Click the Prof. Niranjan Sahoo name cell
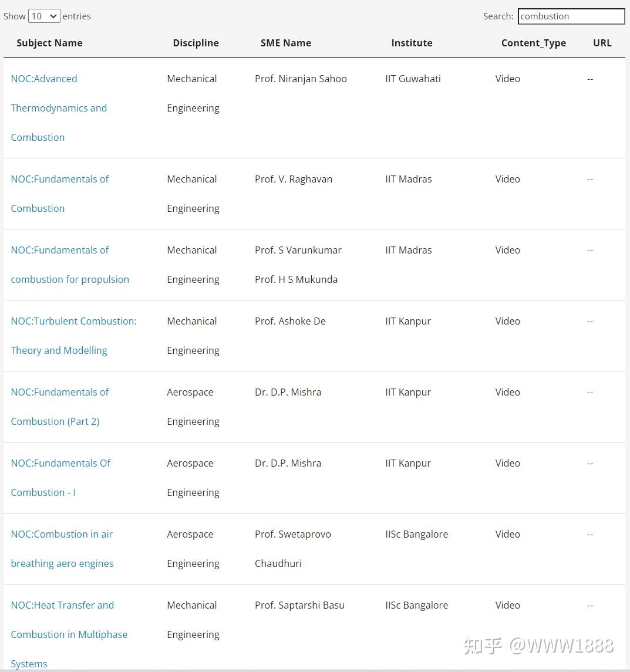Screen dimensions: 630x672 click(301, 79)
